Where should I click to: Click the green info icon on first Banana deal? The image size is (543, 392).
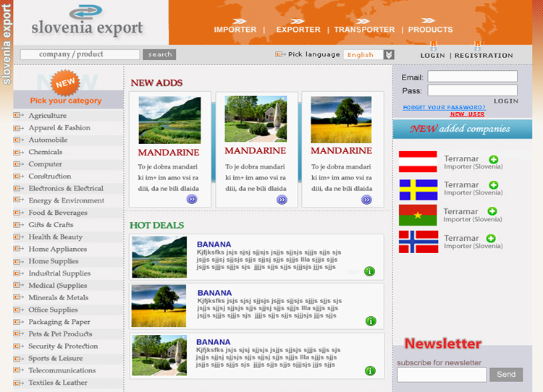(x=369, y=271)
